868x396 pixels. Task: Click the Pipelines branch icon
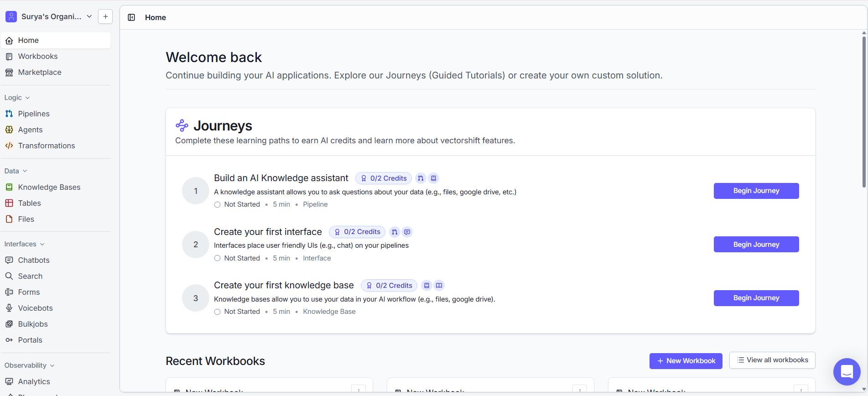coord(9,114)
